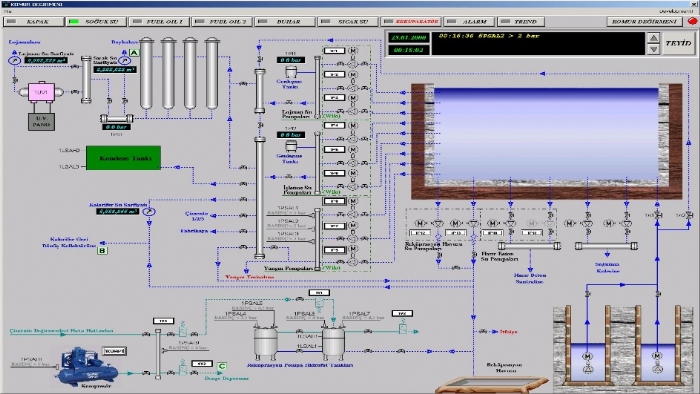
Task: Open the ALARM page
Action: [x=470, y=21]
